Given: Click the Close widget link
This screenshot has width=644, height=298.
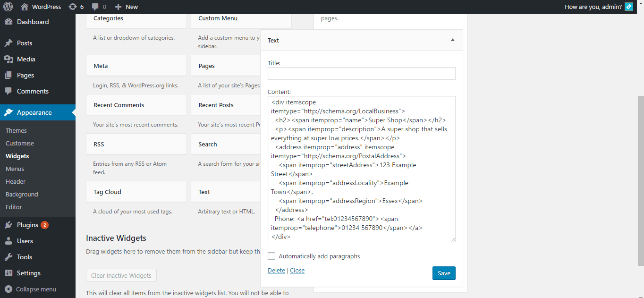Looking at the screenshot, I should (297, 270).
